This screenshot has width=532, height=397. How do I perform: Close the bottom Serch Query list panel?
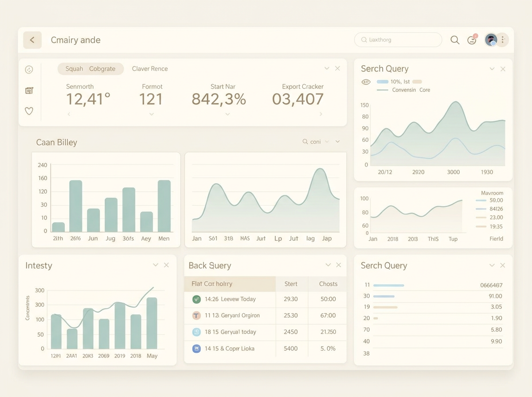click(503, 265)
